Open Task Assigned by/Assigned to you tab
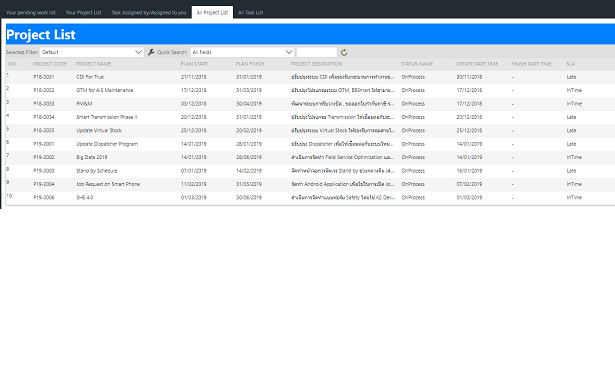Image resolution: width=615 pixels, height=383 pixels. point(149,13)
